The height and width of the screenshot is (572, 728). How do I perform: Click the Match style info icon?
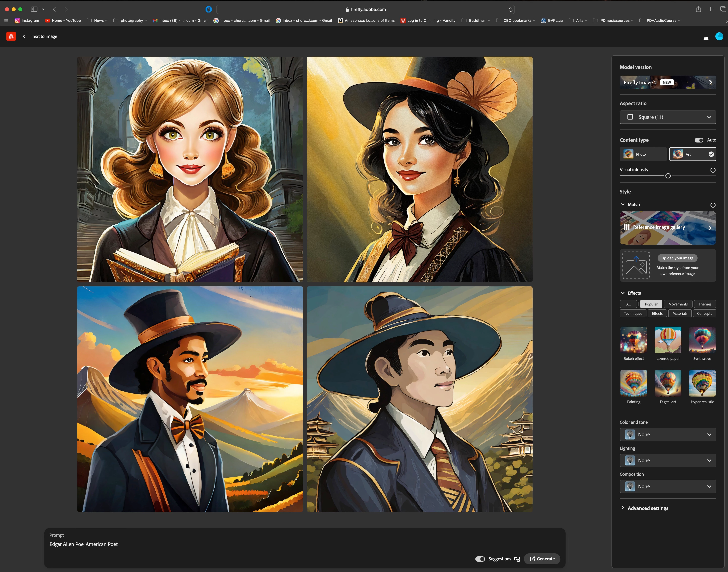[713, 205]
